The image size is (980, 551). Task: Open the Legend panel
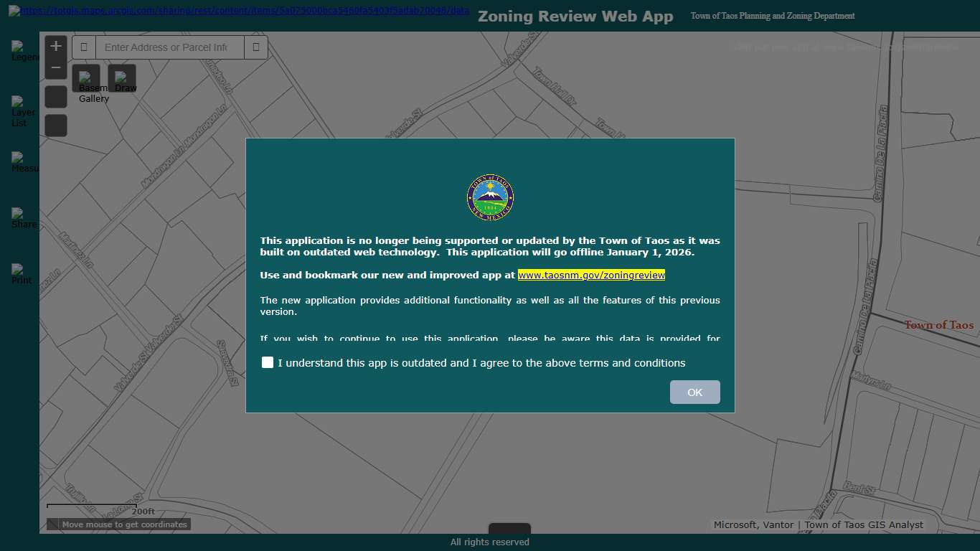pos(22,50)
